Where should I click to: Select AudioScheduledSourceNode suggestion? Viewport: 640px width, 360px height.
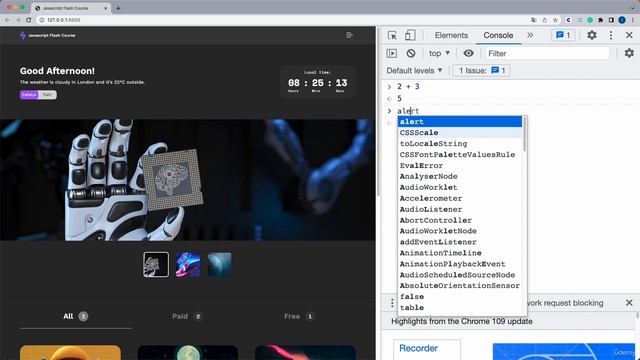tap(460, 275)
